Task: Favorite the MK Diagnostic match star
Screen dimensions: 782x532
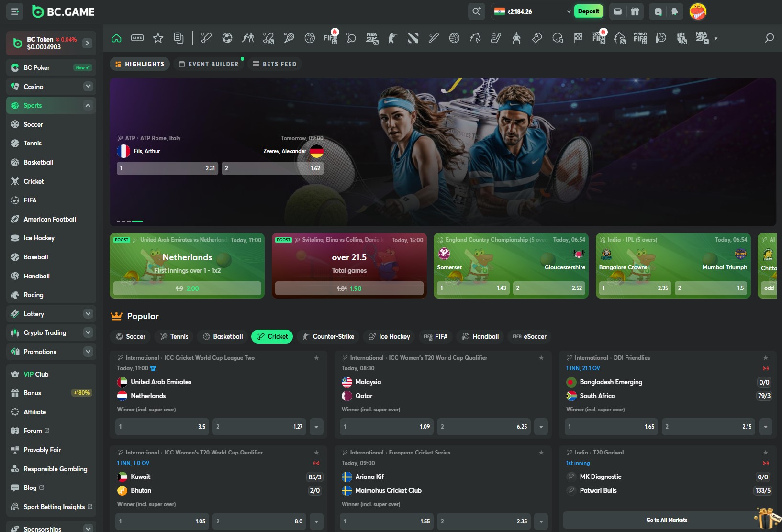Action: pyautogui.click(x=766, y=453)
